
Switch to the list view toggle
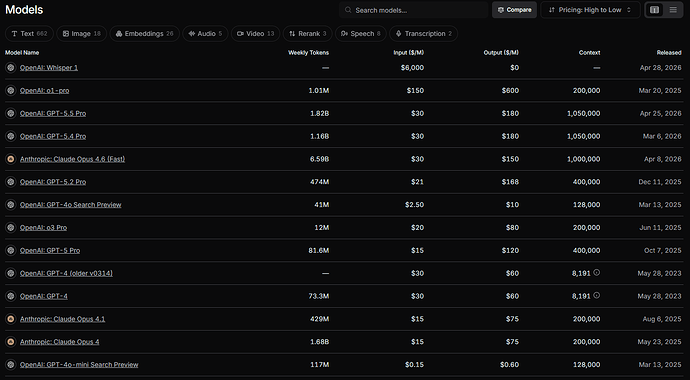click(673, 10)
